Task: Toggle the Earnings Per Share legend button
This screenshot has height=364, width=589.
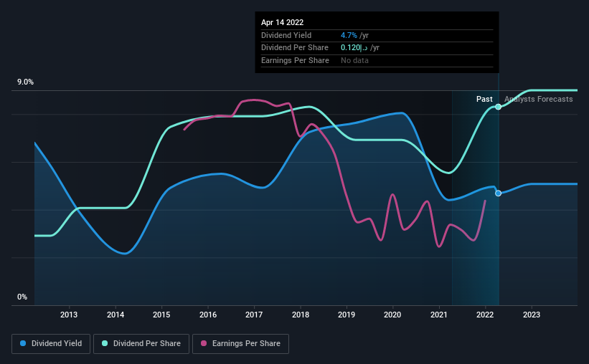Action: click(x=240, y=344)
